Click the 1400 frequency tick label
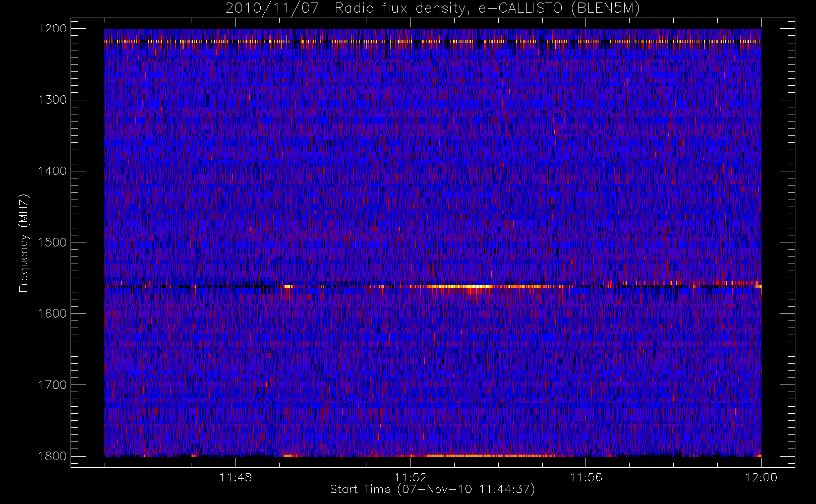Image resolution: width=816 pixels, height=504 pixels. click(x=52, y=171)
